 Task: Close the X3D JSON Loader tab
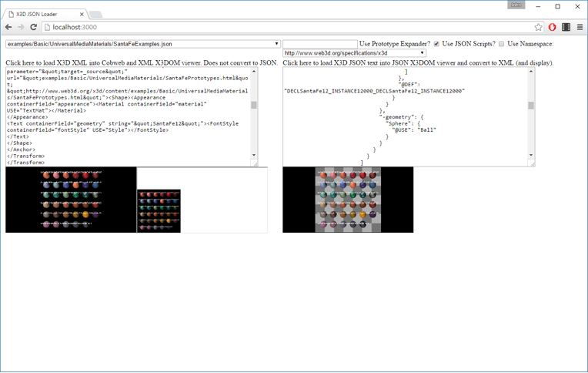click(82, 14)
